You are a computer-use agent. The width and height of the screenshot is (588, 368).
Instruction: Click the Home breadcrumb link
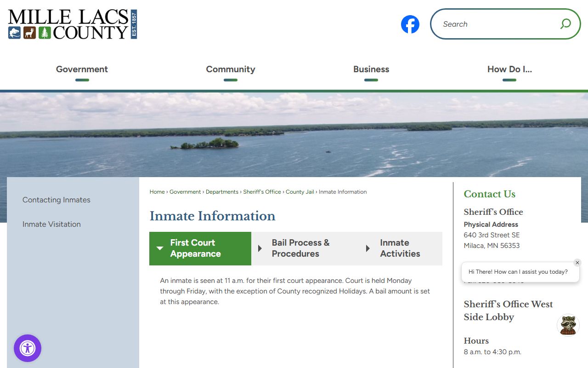[x=157, y=192]
